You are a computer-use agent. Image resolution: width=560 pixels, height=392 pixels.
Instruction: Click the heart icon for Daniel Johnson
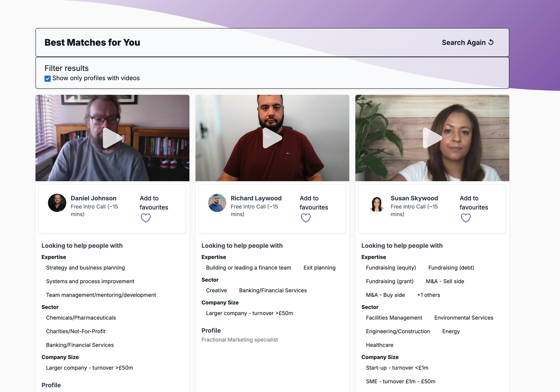[146, 218]
